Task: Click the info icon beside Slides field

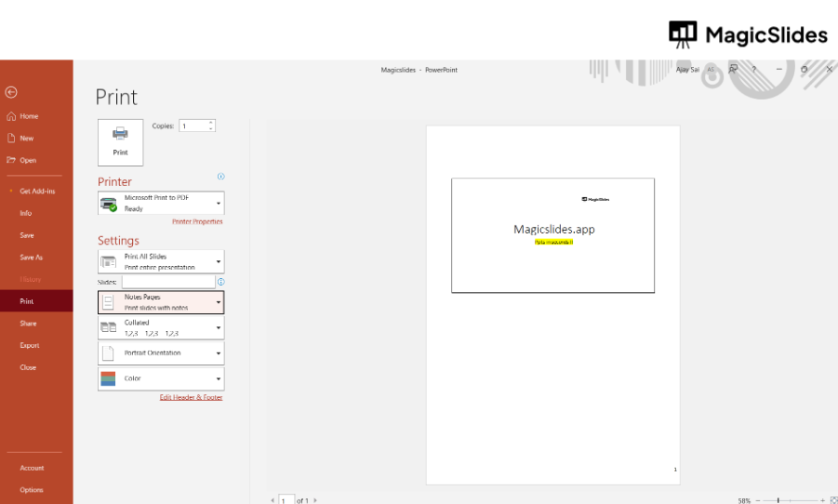Action: [220, 282]
